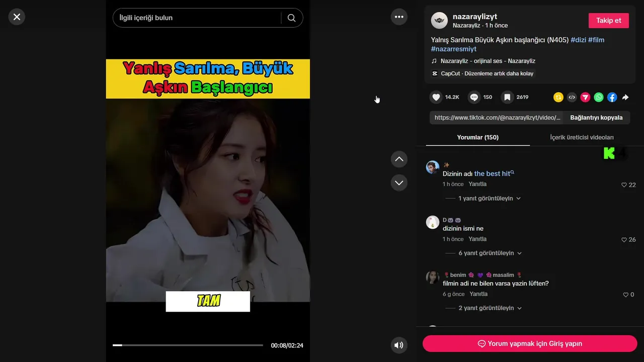Open avatar of 'the best hit' commenter
Viewport: 644px width, 362px height.
point(433,167)
